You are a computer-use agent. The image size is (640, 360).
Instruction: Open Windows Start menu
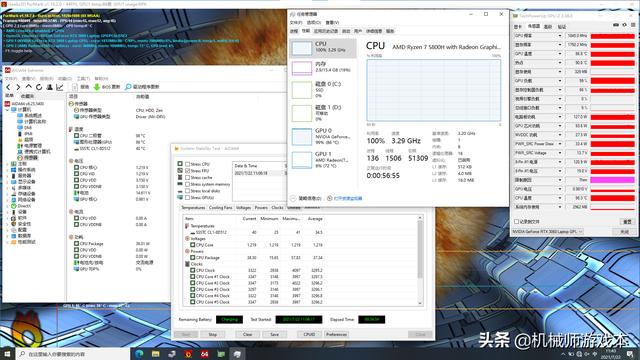[x=7, y=354]
